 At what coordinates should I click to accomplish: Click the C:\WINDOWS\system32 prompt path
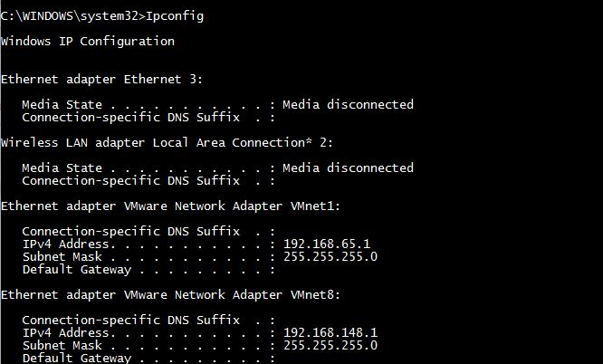(71, 16)
